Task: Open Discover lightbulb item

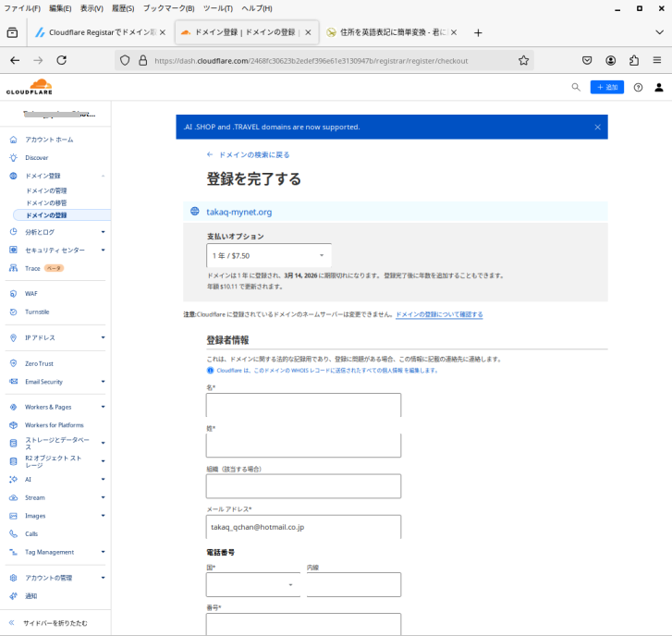Action: point(36,158)
